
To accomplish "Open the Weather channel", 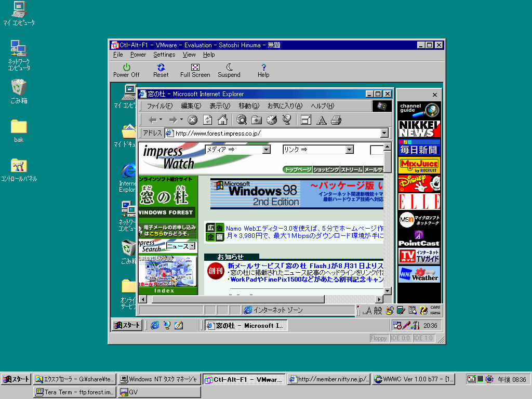I will click(419, 274).
